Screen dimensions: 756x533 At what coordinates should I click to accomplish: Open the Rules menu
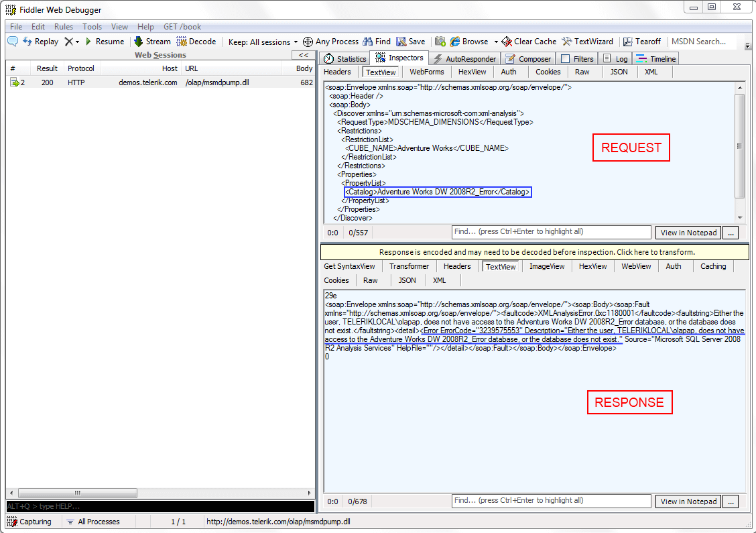(64, 26)
